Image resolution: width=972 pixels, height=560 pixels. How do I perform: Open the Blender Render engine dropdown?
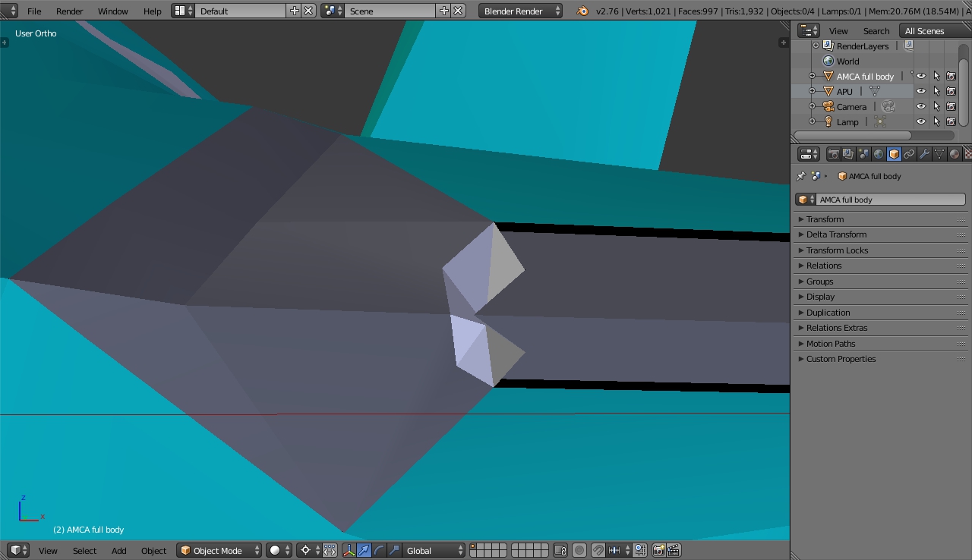pos(521,11)
